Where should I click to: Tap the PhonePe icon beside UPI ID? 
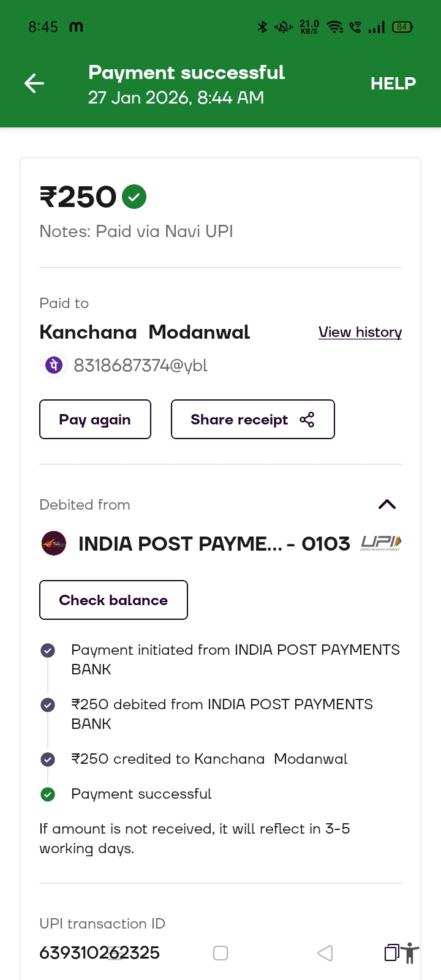(54, 365)
